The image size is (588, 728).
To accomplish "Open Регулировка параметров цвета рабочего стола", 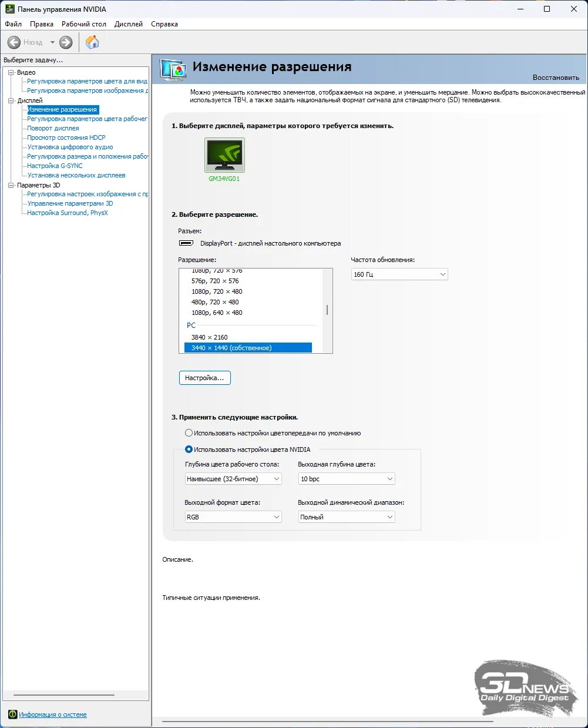I will click(x=88, y=119).
